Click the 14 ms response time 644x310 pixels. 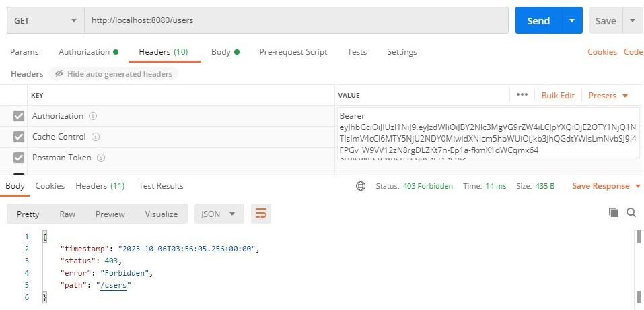tap(495, 186)
